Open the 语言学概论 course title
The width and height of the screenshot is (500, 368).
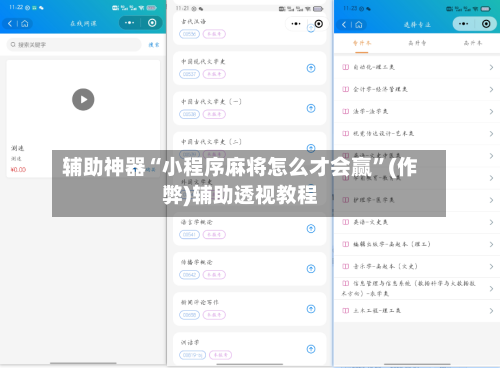tap(197, 222)
